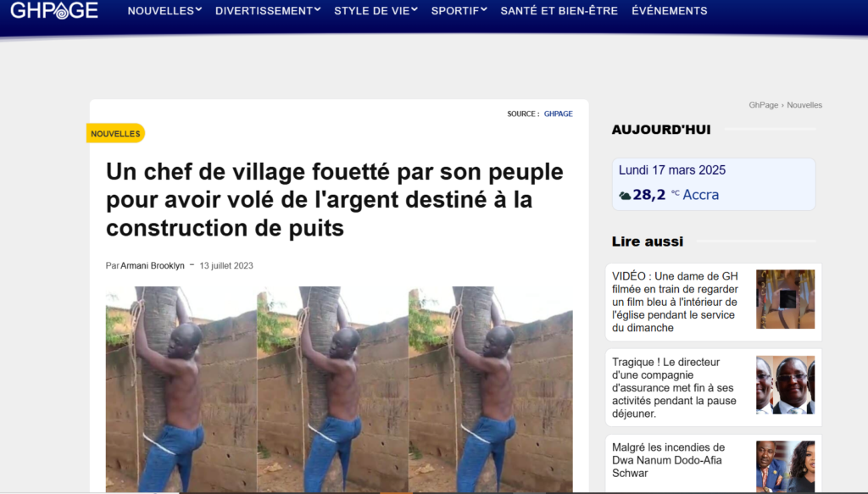This screenshot has width=868, height=494.
Task: Click the Accra weather widget
Action: point(714,184)
